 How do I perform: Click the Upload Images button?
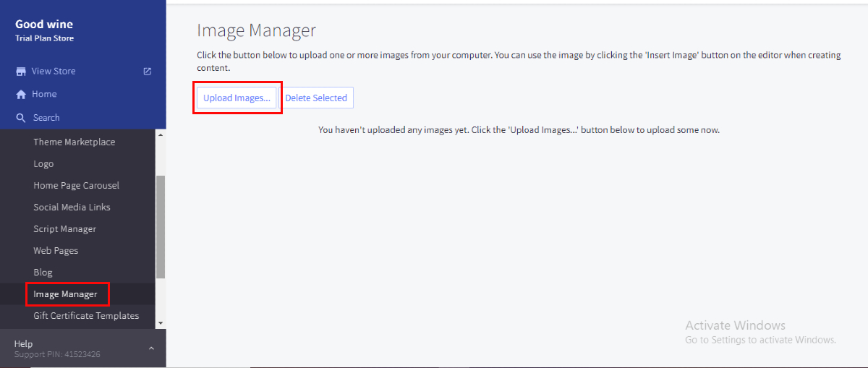click(x=237, y=98)
